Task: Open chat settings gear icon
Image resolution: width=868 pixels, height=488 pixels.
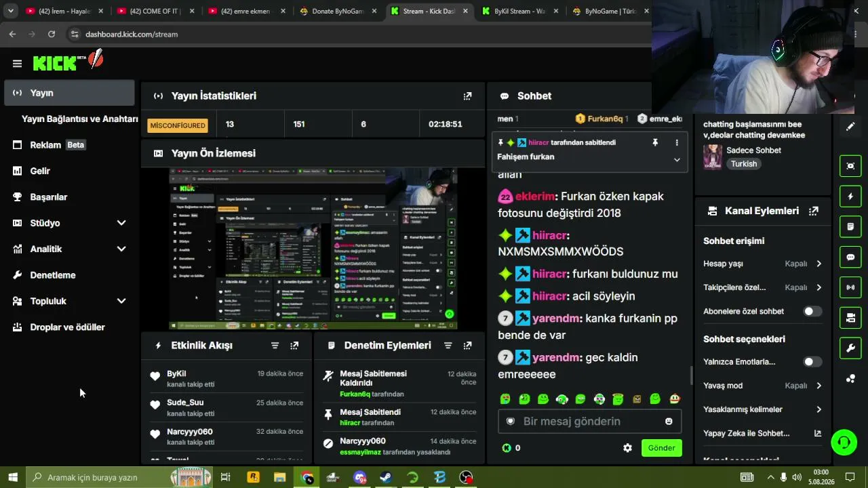Action: [627, 448]
